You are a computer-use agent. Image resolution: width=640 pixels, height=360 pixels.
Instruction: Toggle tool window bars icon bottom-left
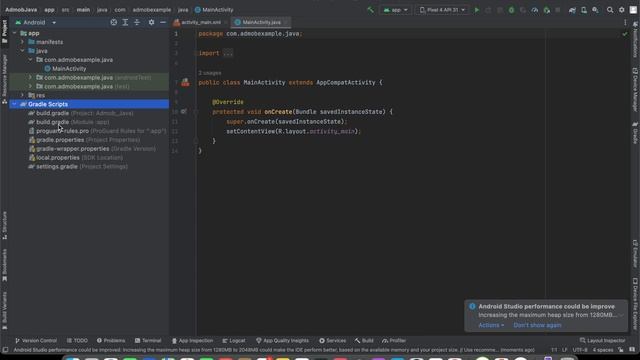coord(5,350)
